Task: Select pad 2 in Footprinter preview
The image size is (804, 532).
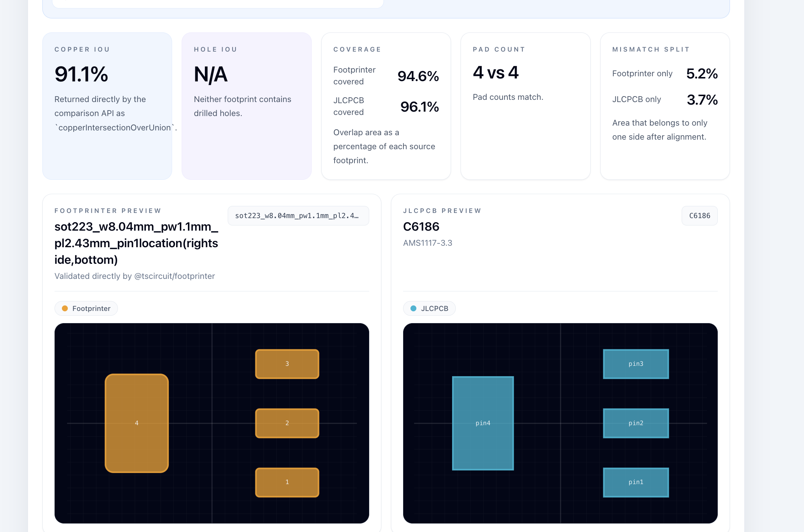Action: [287, 423]
